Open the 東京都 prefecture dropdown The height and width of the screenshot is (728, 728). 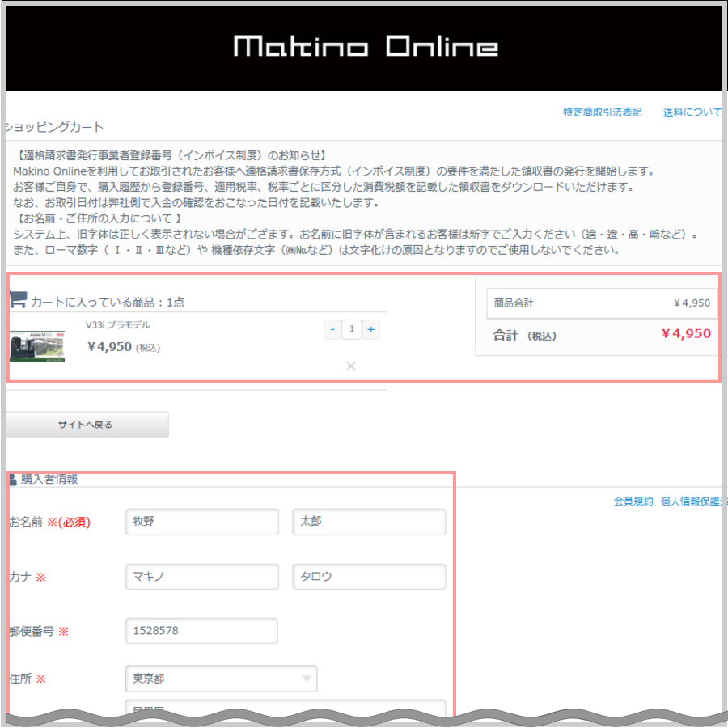[222, 679]
